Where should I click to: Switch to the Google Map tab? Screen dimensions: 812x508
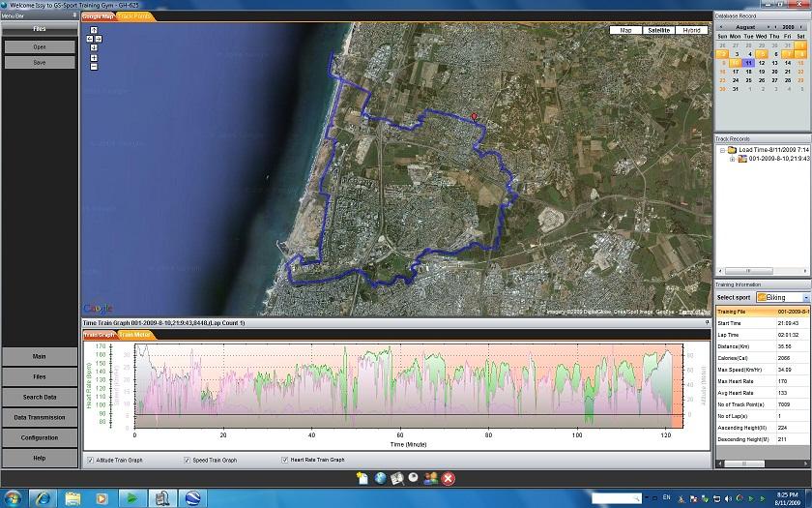98,16
